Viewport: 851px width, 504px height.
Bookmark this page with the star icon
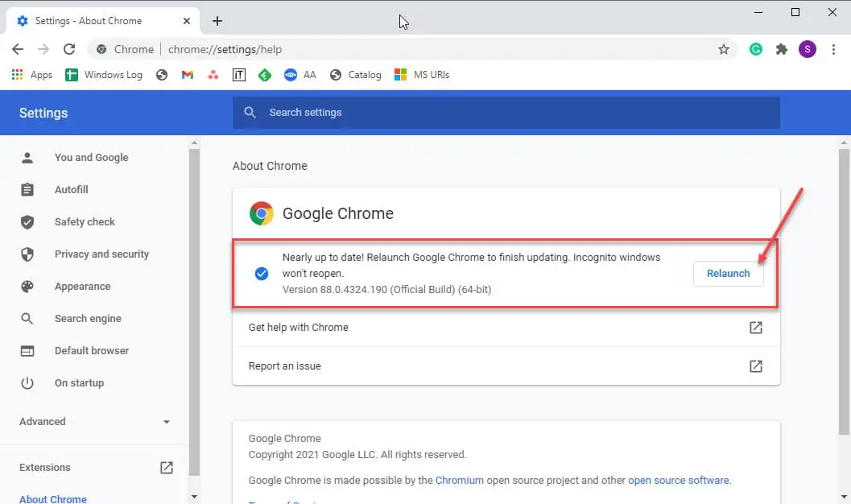(724, 49)
